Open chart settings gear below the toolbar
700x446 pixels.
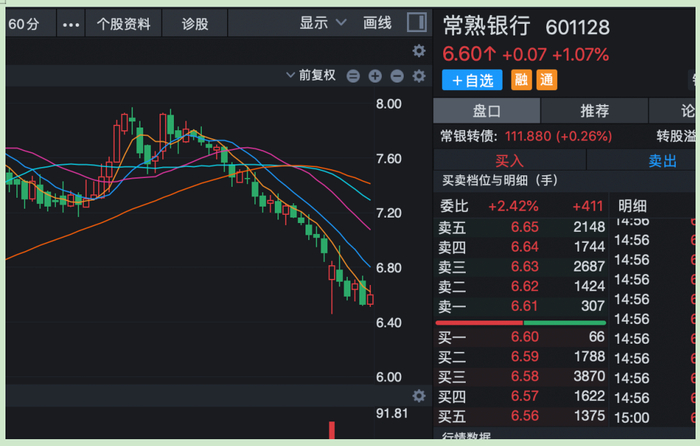point(419,51)
